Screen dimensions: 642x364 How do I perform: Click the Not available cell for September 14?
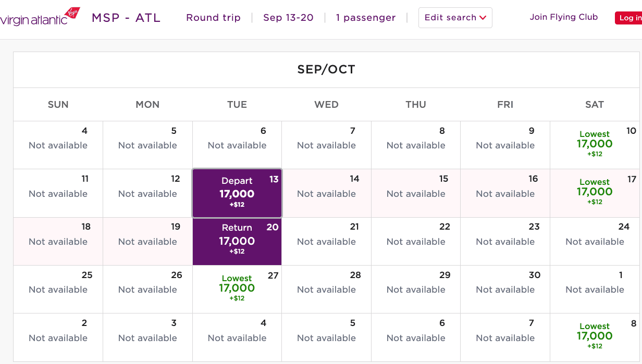tap(326, 193)
